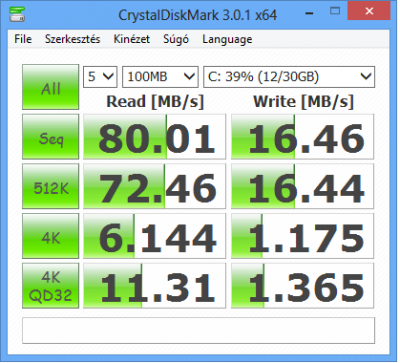Start the 4K test
Screen dimensions: 400x363
point(51,236)
